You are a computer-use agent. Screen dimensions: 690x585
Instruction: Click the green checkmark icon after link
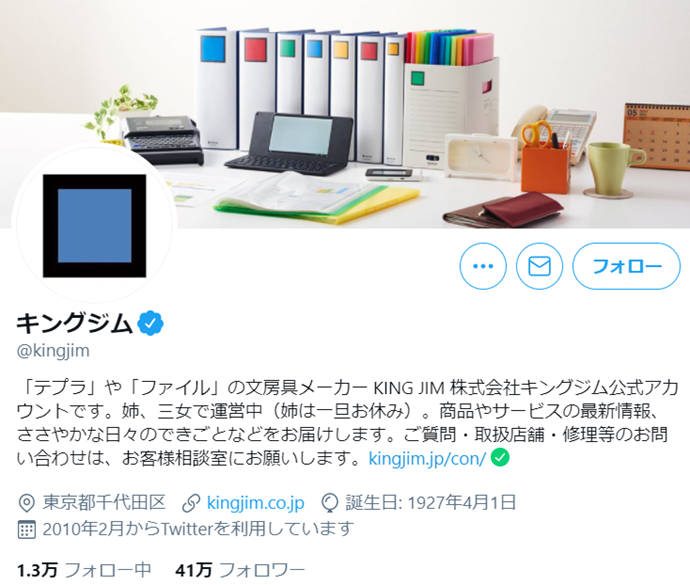point(500,457)
